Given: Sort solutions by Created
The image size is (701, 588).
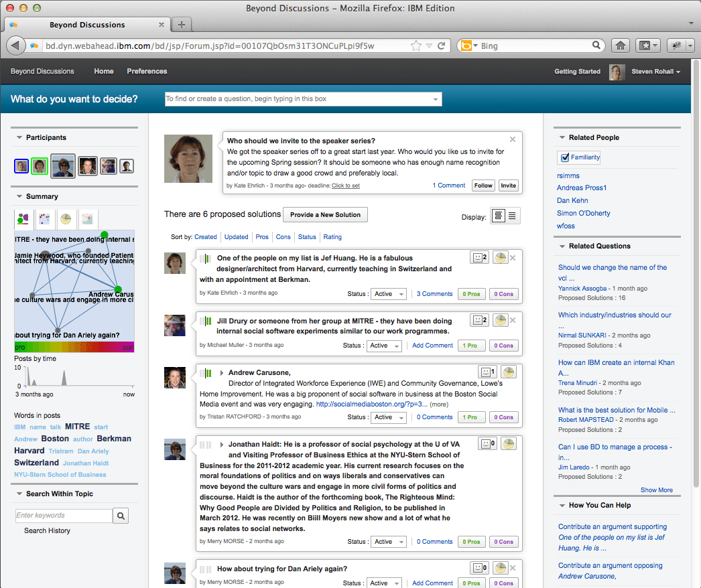Looking at the screenshot, I should click(205, 237).
